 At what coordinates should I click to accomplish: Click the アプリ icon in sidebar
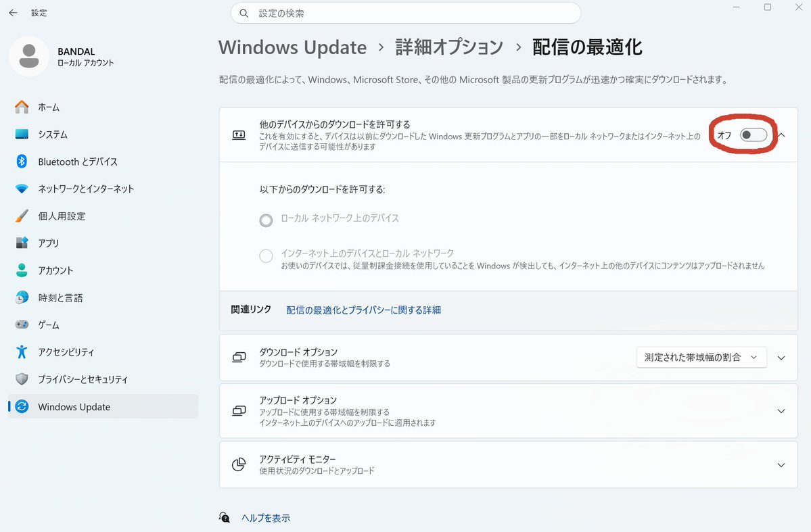pyautogui.click(x=22, y=243)
